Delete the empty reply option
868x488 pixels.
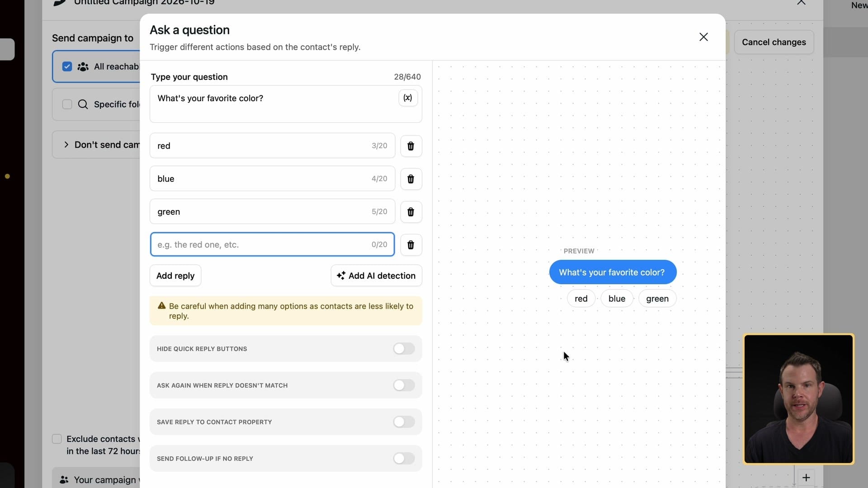410,245
